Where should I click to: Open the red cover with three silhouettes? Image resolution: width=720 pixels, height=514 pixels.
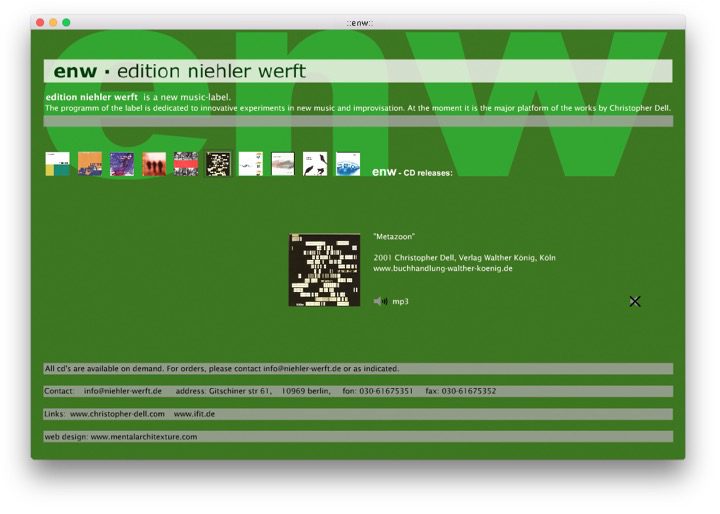point(154,164)
